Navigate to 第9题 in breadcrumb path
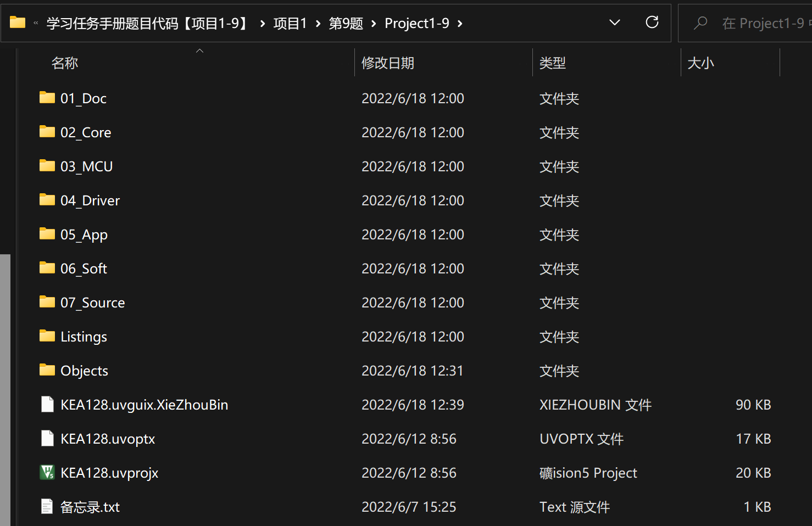 [x=346, y=23]
